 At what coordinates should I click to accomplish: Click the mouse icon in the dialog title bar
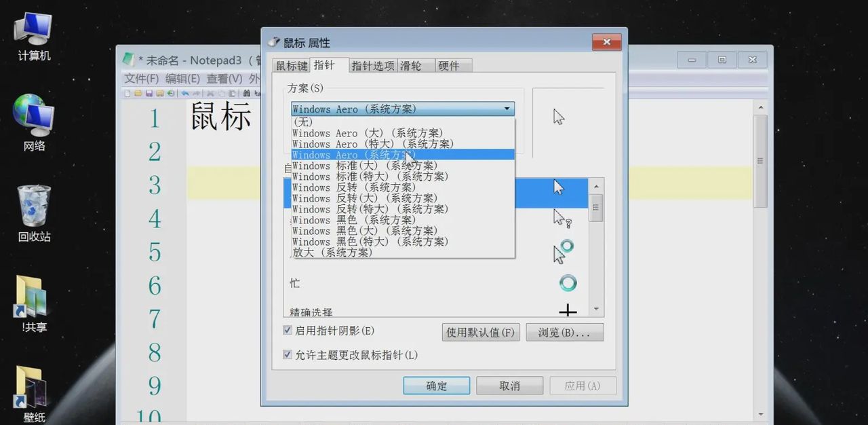pyautogui.click(x=273, y=41)
